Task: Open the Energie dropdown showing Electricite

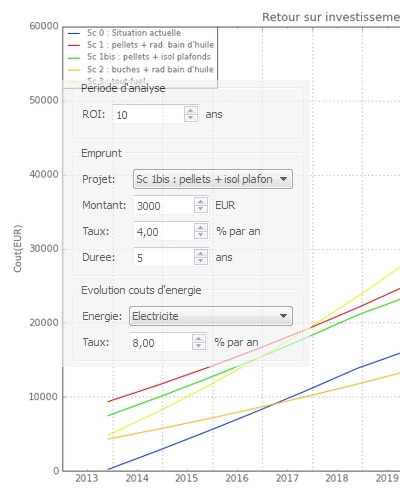Action: coord(211,316)
